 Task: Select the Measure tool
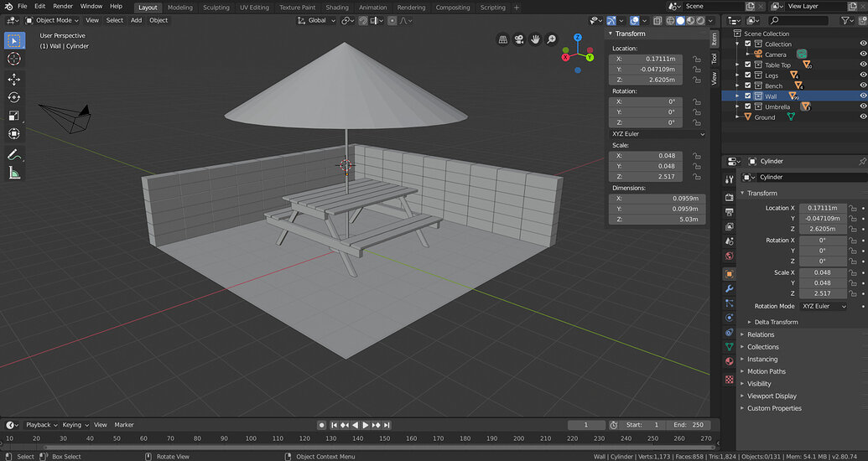tap(14, 173)
